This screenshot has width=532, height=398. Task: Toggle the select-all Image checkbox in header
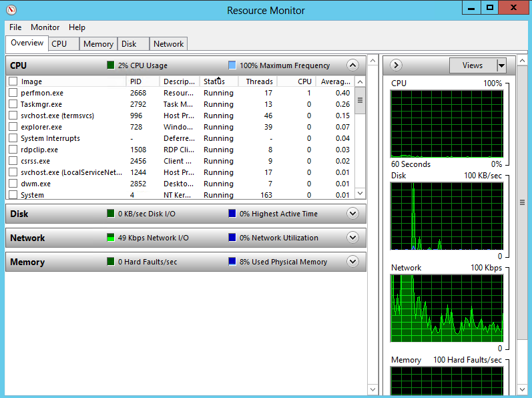coord(13,81)
